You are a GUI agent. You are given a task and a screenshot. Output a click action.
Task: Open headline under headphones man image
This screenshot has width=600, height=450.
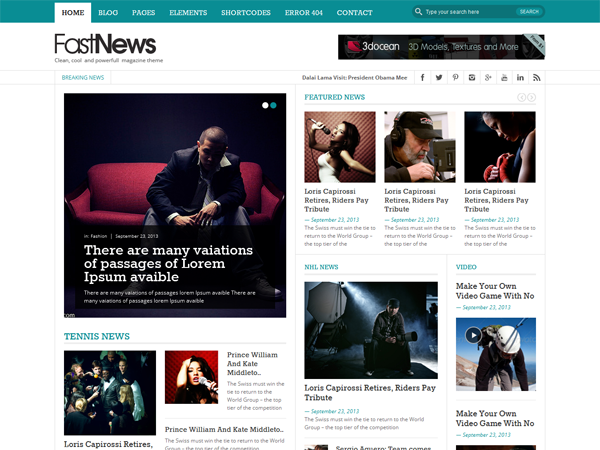tap(416, 200)
